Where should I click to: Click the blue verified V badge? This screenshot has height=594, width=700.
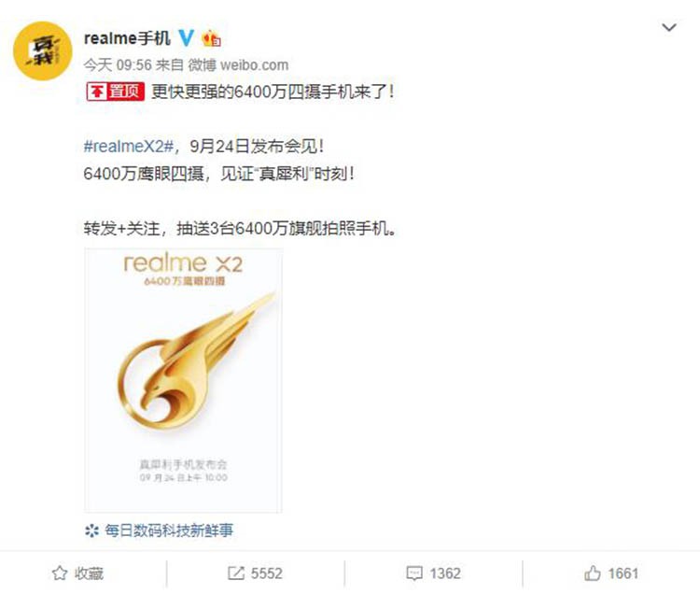pos(187,38)
